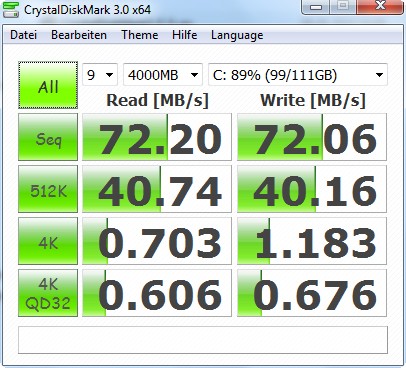406x368 pixels.
Task: Select the Seq read result 72.20
Action: coord(157,137)
